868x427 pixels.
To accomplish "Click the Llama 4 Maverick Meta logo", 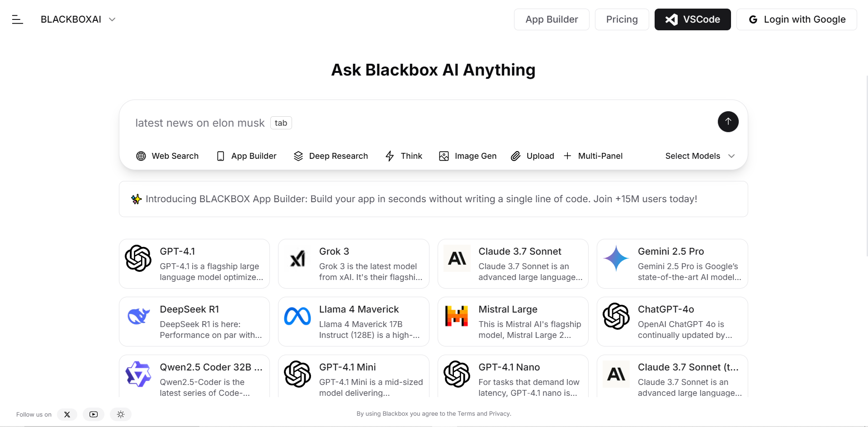I will (297, 316).
